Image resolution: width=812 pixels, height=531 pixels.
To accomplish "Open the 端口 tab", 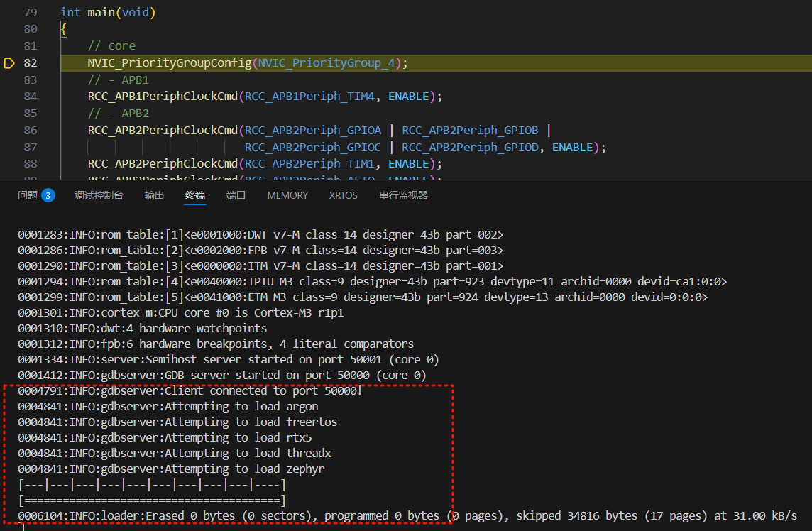I will click(236, 195).
